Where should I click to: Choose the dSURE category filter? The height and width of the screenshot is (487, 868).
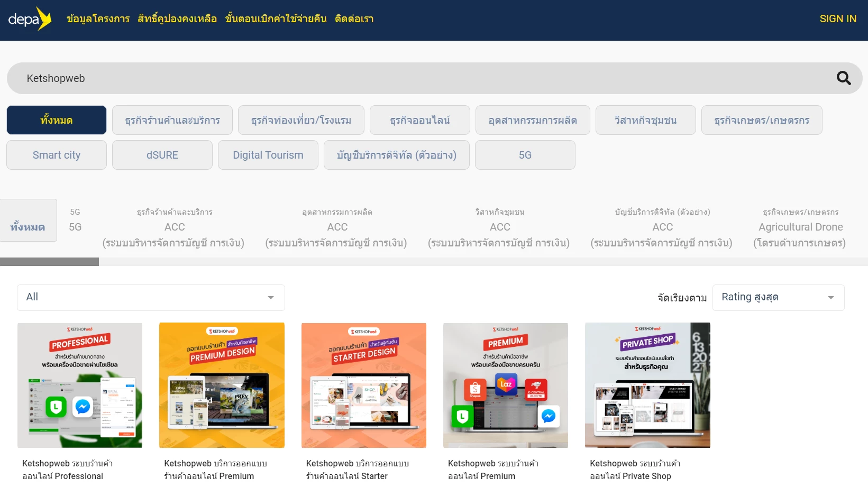162,155
